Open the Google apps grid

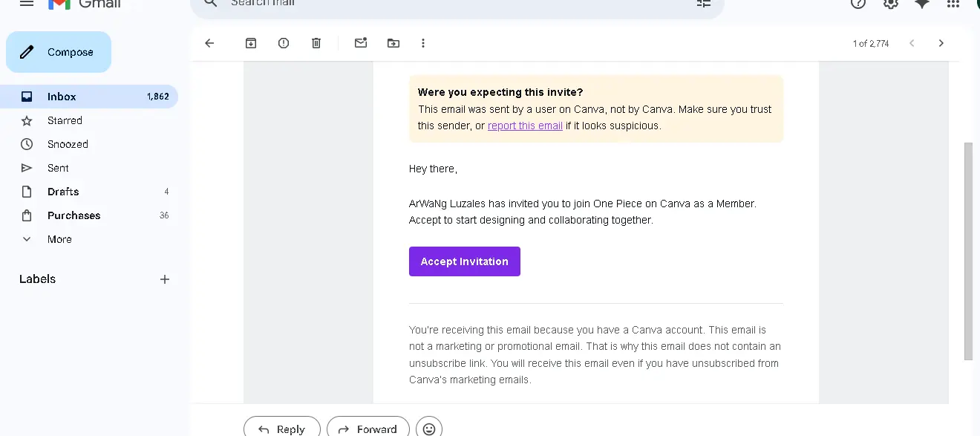click(x=954, y=3)
